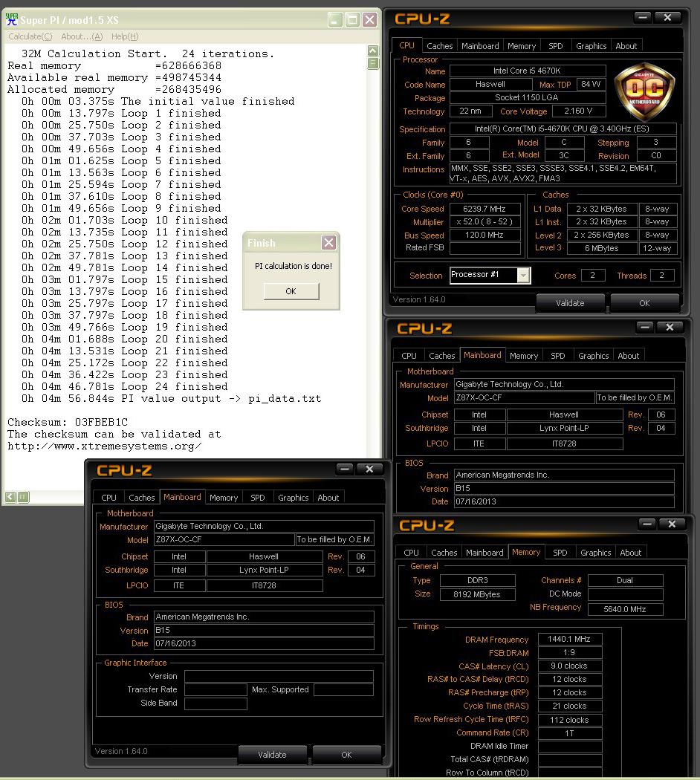Click the Super PI vertical scrollbar thumb
Viewport: 700px width, 780px height.
pos(372,63)
